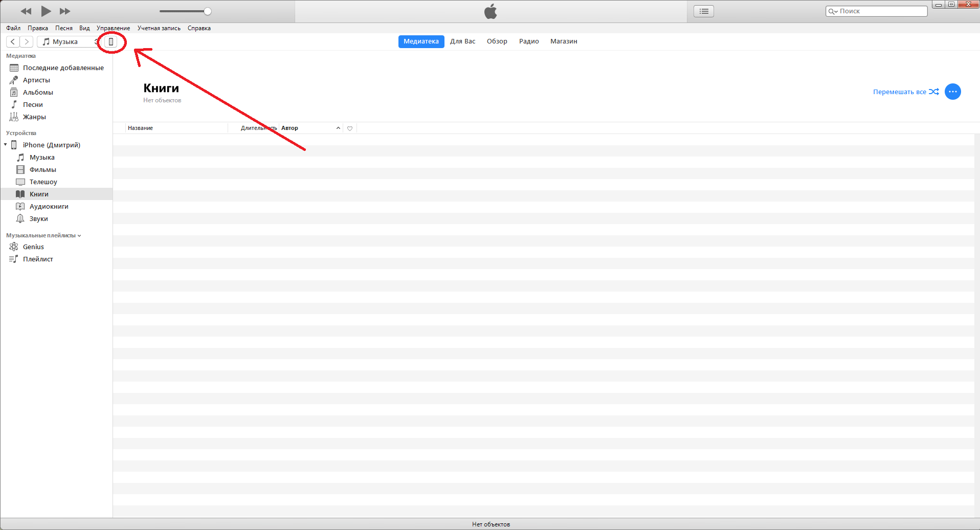The width and height of the screenshot is (980, 530).
Task: Open the Музыка media type dropdown
Action: tap(69, 42)
